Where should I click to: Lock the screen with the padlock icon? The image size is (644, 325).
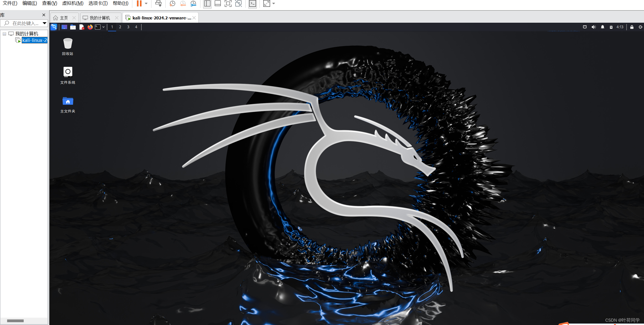coord(632,27)
